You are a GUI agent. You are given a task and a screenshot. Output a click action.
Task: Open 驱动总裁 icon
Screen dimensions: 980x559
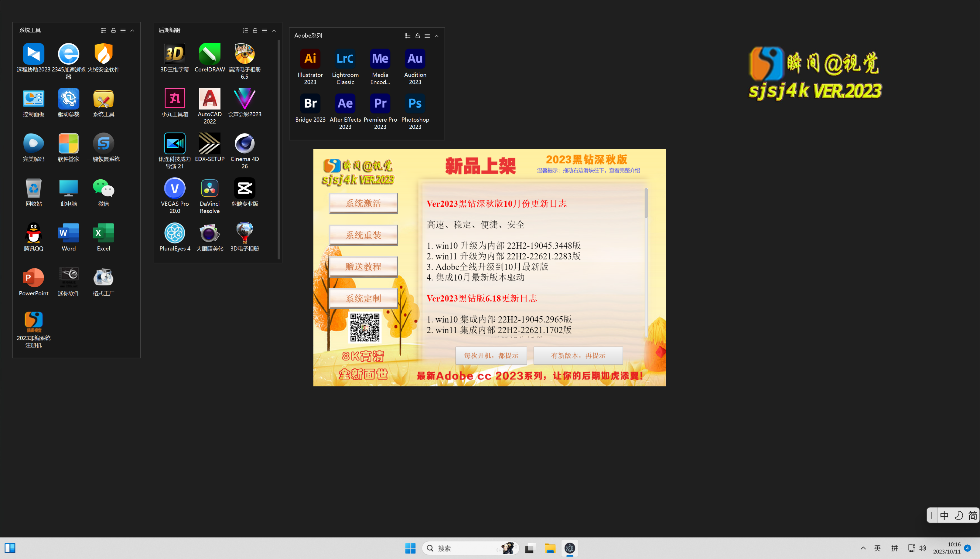(x=68, y=102)
